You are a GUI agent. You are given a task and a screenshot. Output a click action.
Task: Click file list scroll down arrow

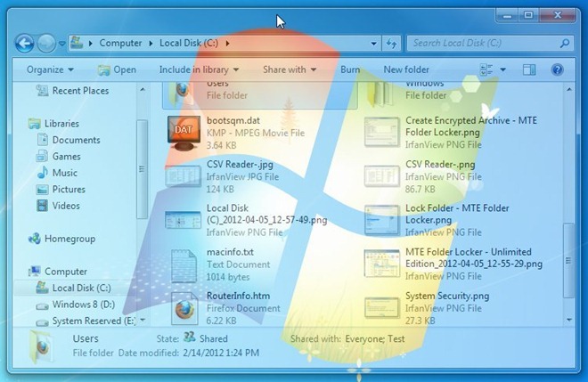(x=569, y=320)
